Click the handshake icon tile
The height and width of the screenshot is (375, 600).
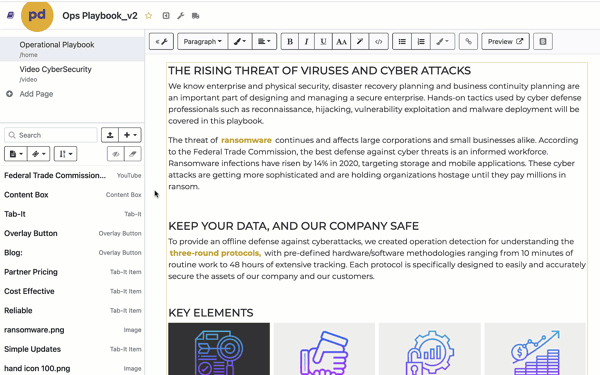[324, 349]
